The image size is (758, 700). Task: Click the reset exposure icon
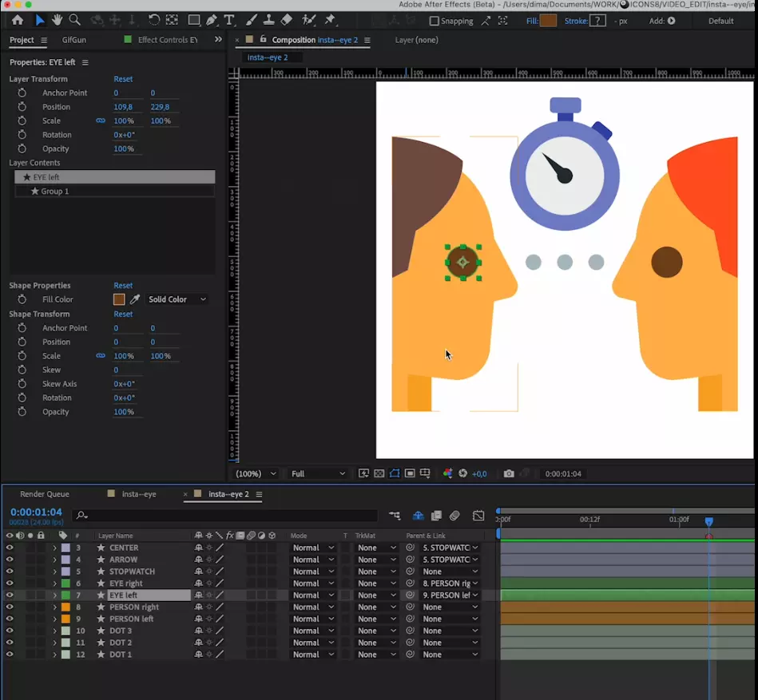[462, 473]
